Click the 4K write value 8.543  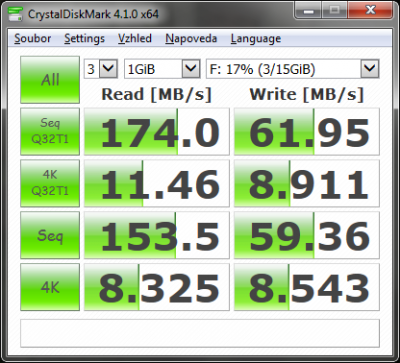tap(307, 287)
